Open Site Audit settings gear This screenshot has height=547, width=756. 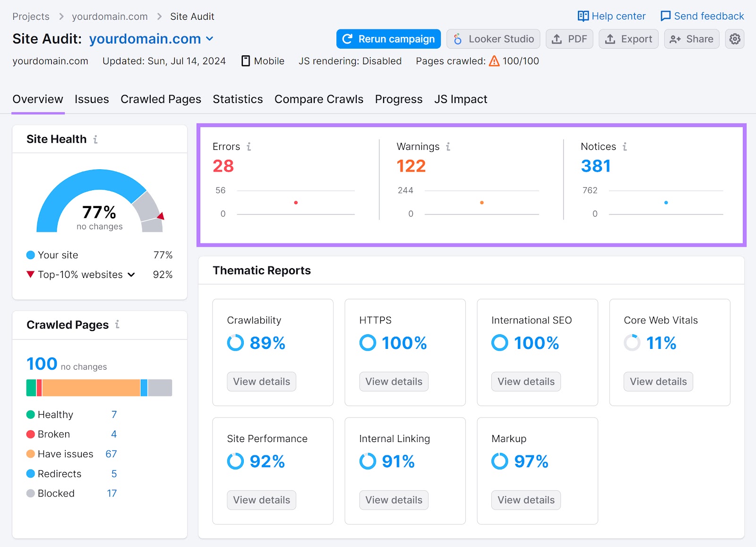(x=734, y=39)
